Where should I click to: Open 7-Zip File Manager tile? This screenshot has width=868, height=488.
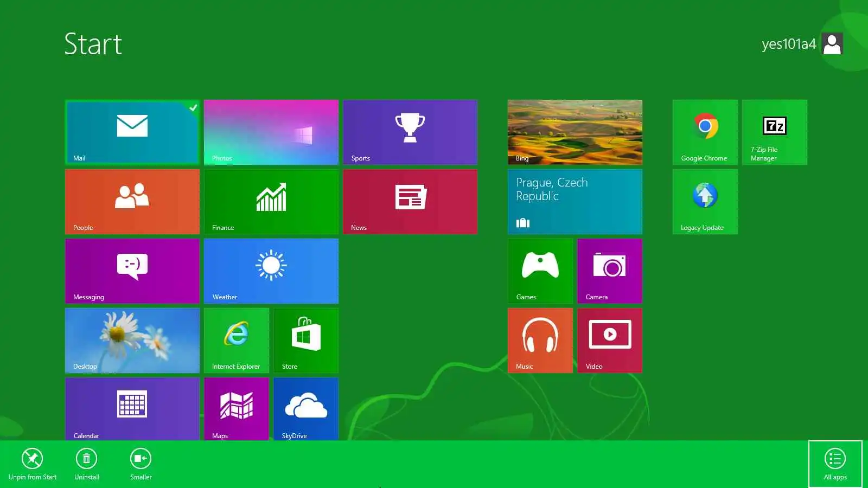[x=775, y=132]
